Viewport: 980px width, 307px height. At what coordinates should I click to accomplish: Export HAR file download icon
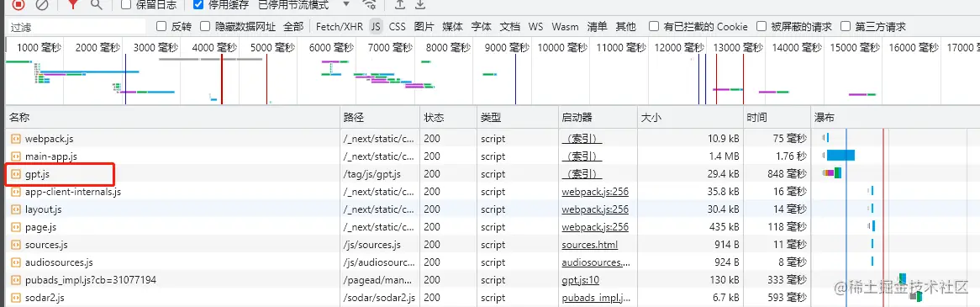[420, 4]
